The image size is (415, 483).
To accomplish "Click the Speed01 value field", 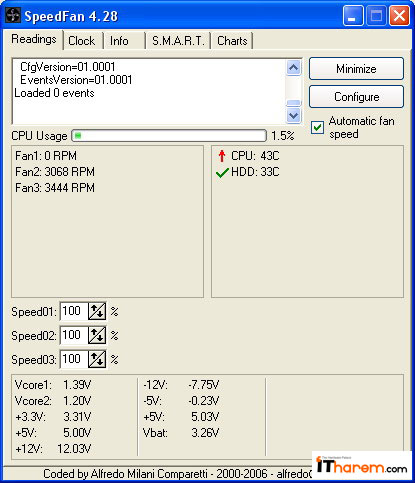I will coord(74,311).
